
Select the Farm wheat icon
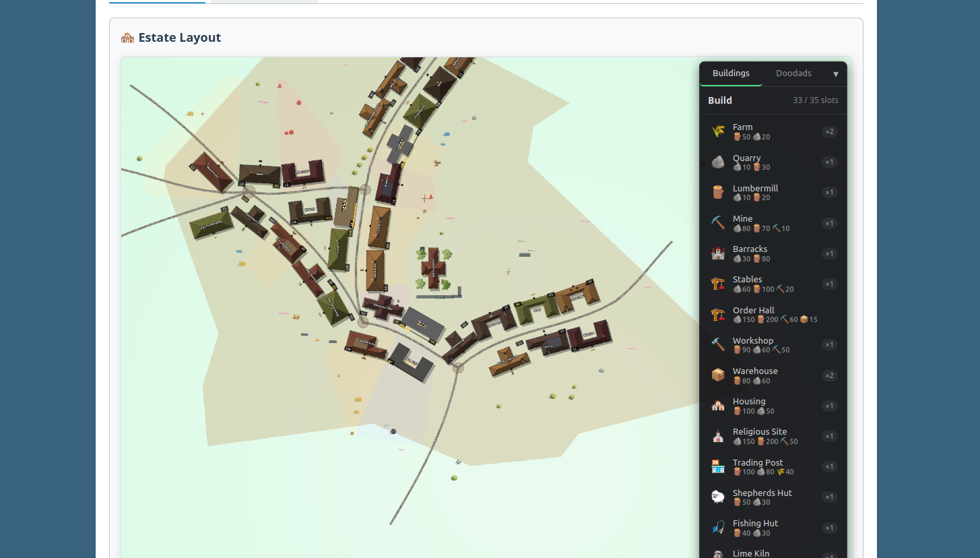718,131
